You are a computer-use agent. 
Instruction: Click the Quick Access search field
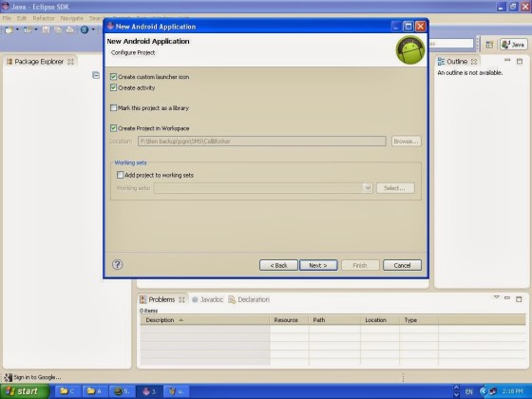tap(450, 44)
